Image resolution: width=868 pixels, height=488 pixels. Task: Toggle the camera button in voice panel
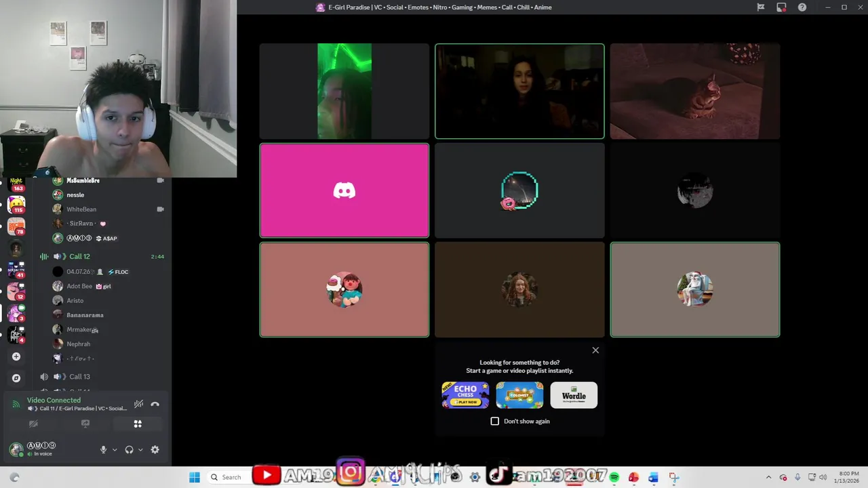[33, 424]
